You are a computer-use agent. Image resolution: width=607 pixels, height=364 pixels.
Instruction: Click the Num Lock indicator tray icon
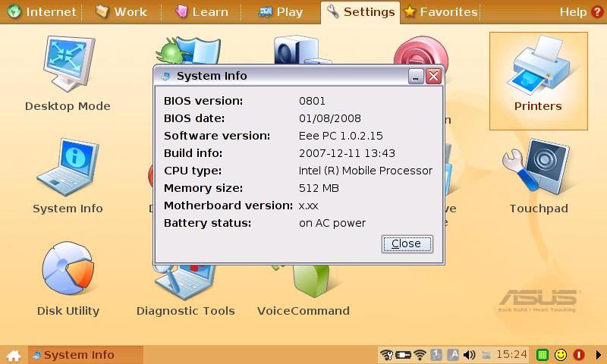(x=436, y=354)
